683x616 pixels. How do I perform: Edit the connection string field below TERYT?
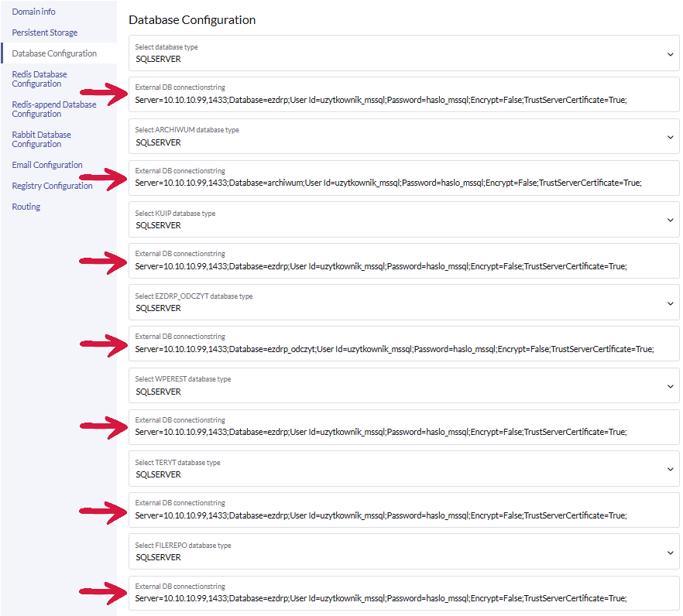tap(380, 515)
